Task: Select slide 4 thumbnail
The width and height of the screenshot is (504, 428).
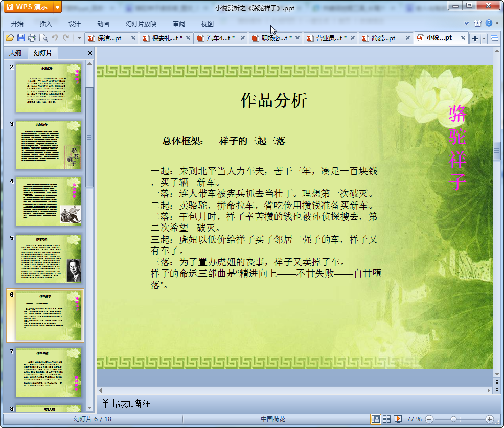Action: pos(49,202)
